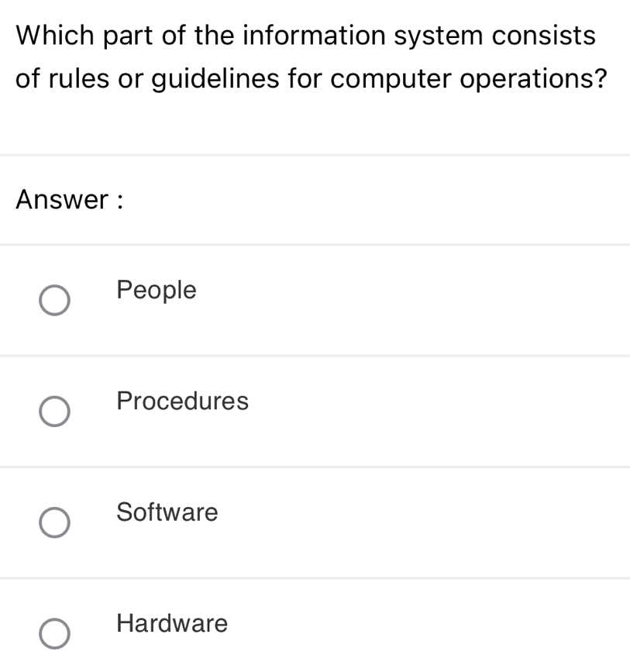Click the Answer heading label

click(67, 200)
